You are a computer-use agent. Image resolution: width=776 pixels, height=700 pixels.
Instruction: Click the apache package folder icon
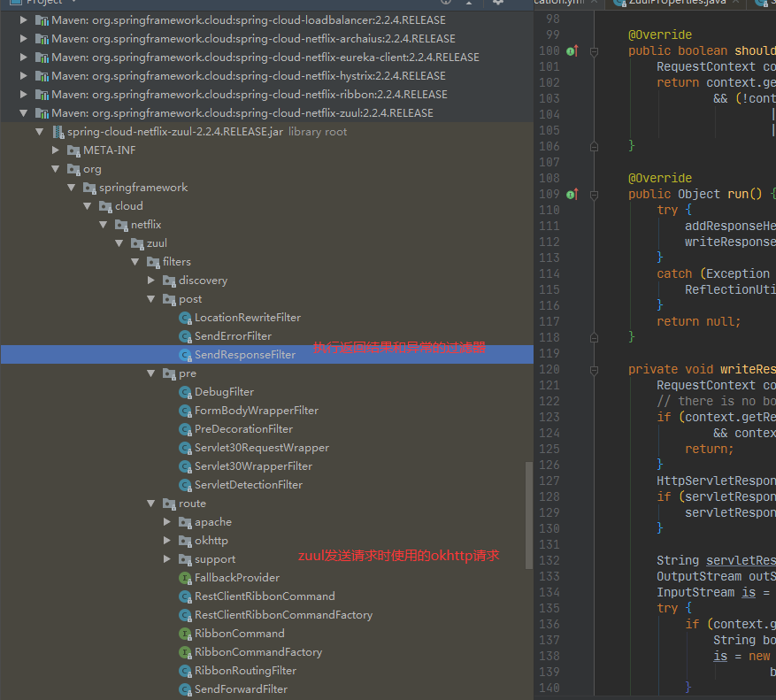point(185,522)
